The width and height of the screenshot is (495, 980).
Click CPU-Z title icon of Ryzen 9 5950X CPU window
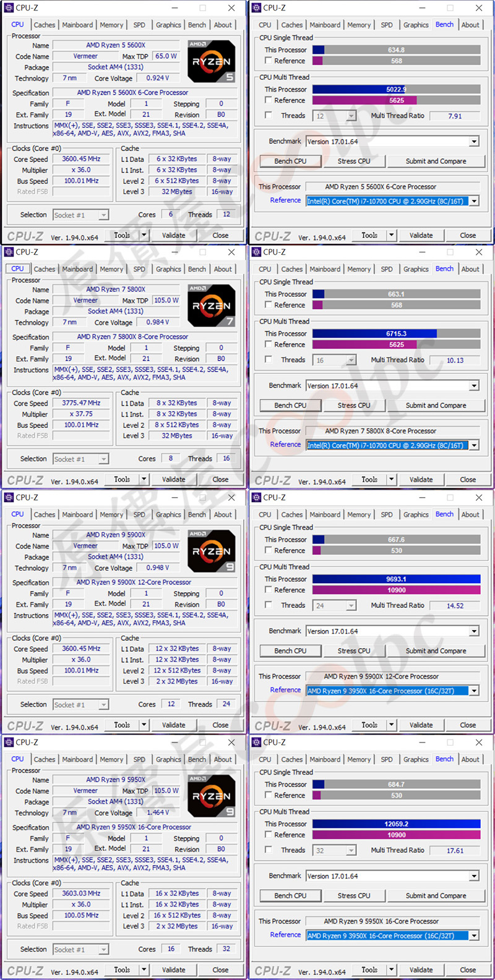[x=9, y=743]
